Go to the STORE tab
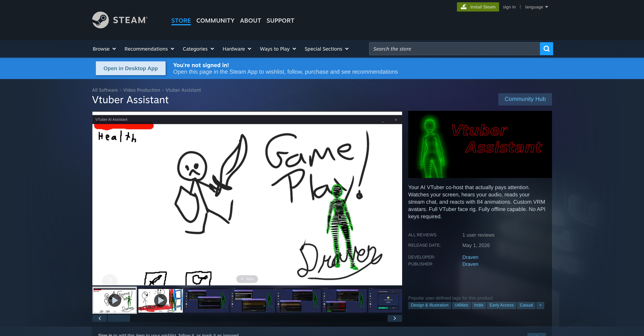644x336 pixels. coord(181,21)
